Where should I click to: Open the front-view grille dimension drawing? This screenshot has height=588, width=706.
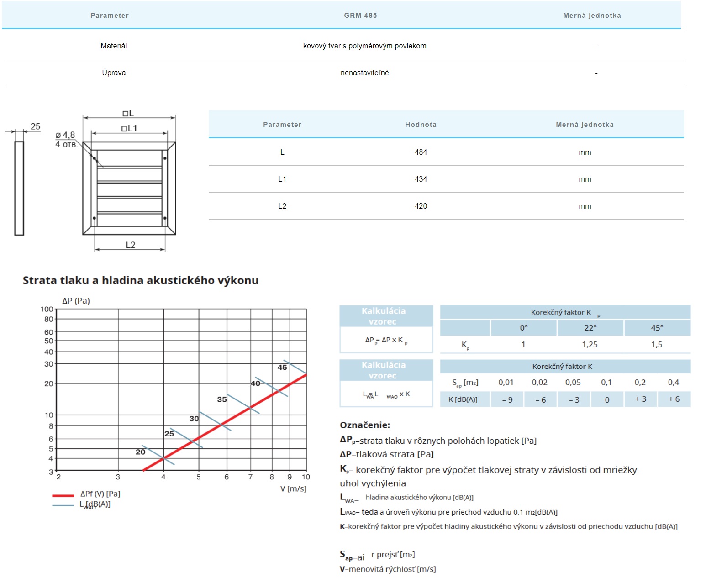click(x=129, y=188)
